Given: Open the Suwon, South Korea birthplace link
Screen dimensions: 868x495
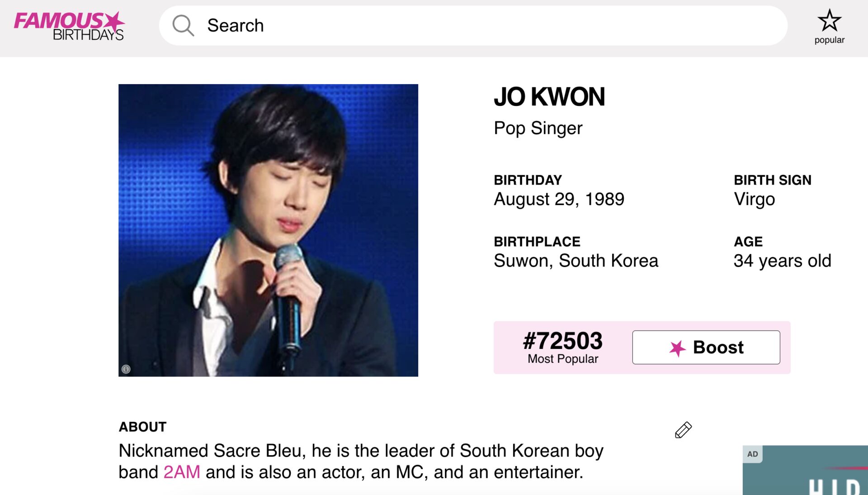Looking at the screenshot, I should tap(576, 261).
